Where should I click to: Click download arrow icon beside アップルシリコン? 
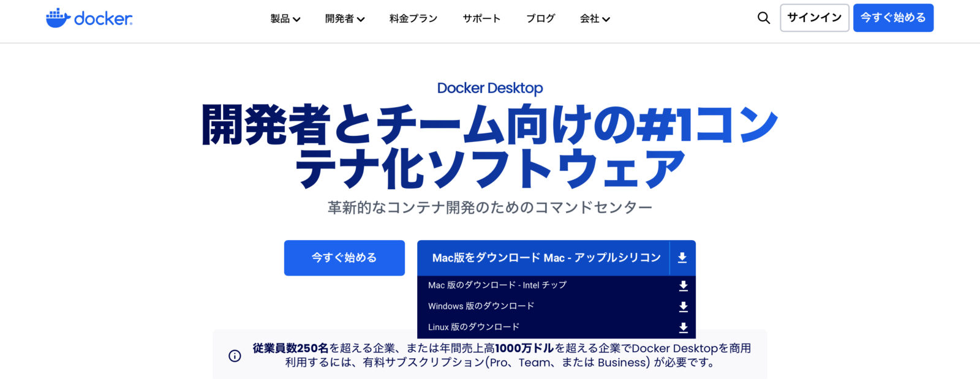pos(682,258)
